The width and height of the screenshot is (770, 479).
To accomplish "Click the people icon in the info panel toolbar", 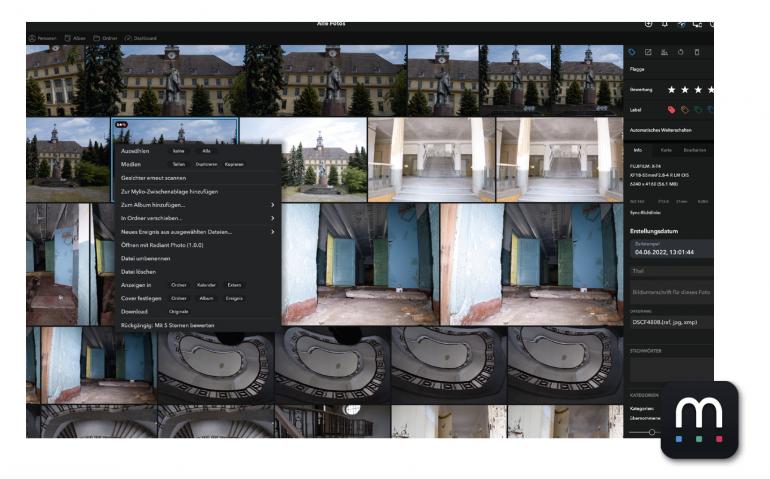I will 664,52.
